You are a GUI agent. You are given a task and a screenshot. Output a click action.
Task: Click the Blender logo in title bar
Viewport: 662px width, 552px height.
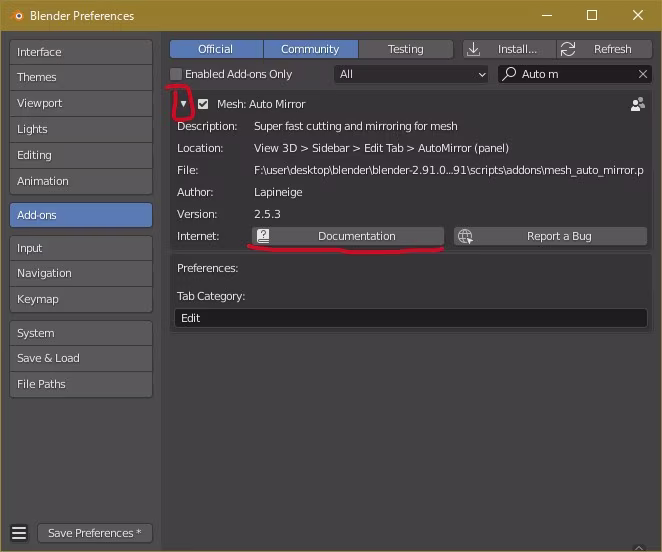tap(18, 16)
